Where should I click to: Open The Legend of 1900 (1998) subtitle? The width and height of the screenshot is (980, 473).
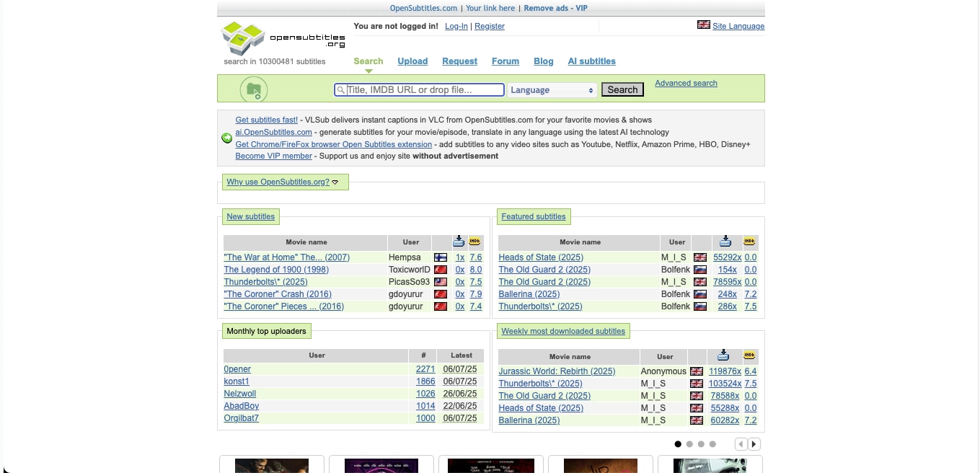pyautogui.click(x=276, y=270)
